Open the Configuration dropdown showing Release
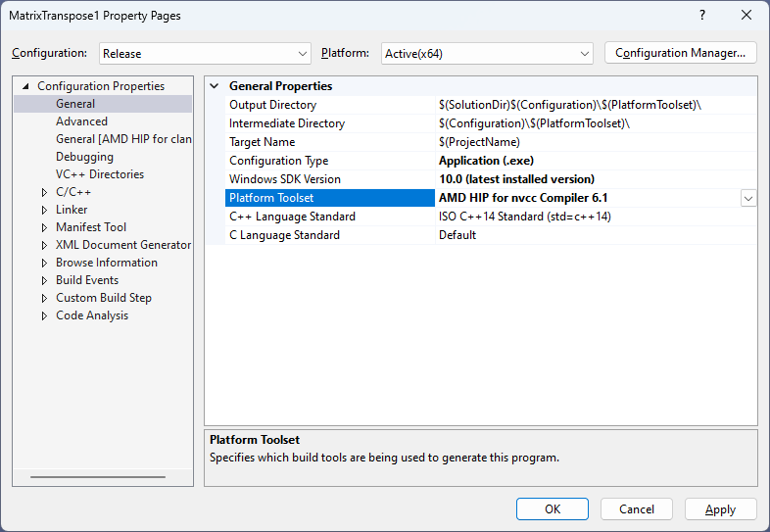 click(x=302, y=54)
